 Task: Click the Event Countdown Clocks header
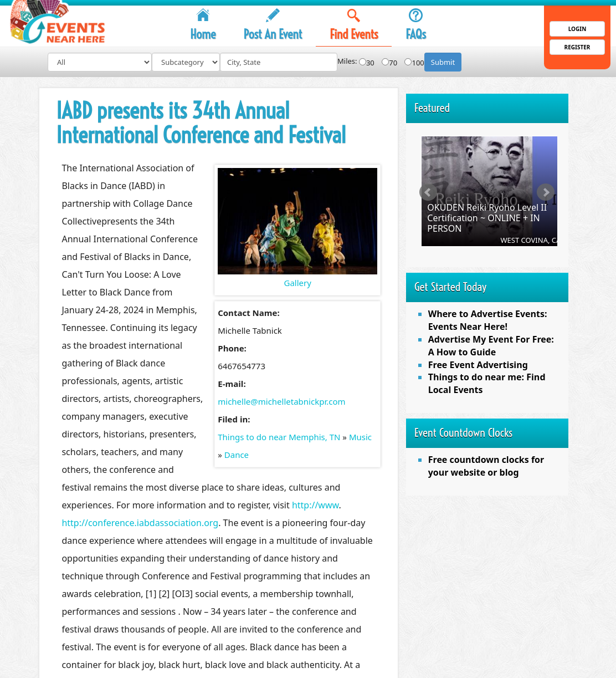pyautogui.click(x=487, y=433)
